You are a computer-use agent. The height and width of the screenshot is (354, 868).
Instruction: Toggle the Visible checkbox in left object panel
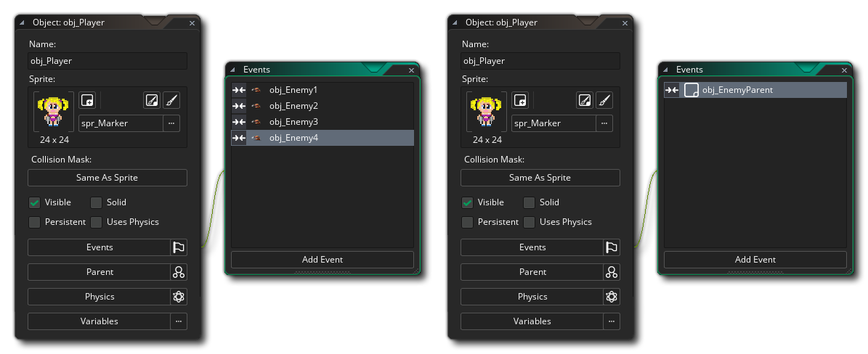(34, 202)
